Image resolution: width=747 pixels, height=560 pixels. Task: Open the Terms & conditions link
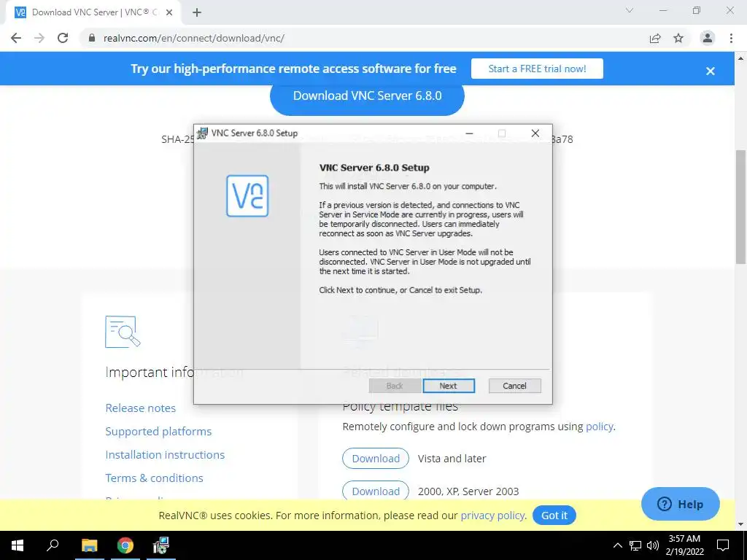[155, 478]
